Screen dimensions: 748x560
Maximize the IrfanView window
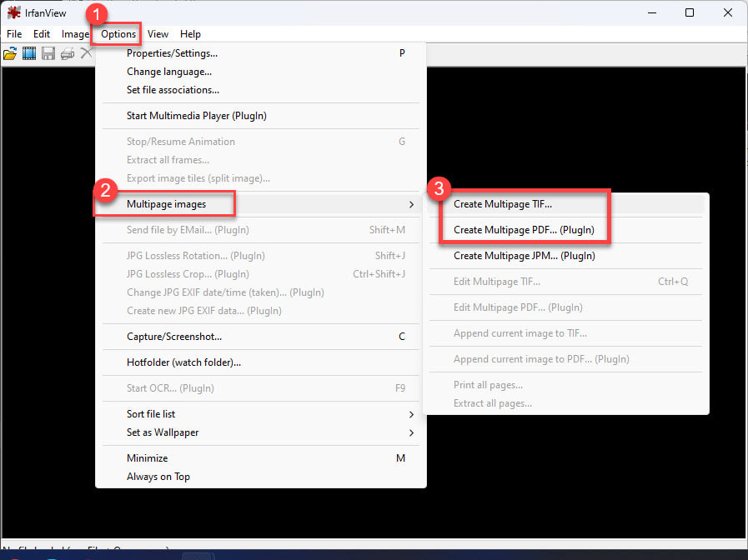[690, 12]
